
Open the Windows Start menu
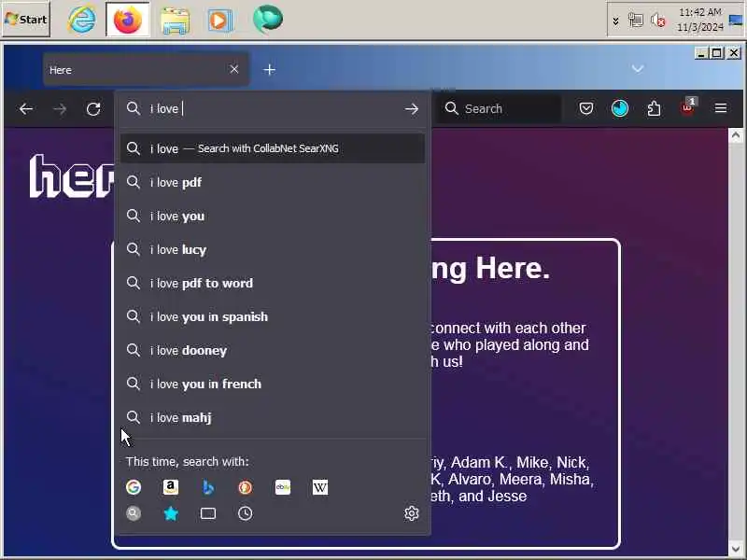pos(26,19)
